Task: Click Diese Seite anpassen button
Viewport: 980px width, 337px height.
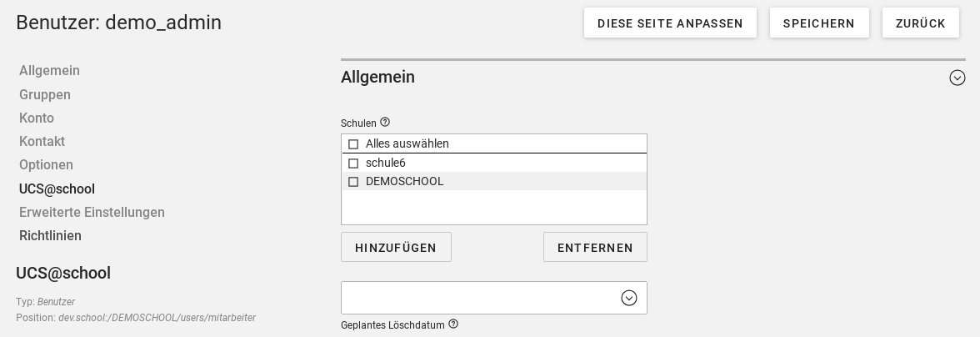Action: click(670, 23)
